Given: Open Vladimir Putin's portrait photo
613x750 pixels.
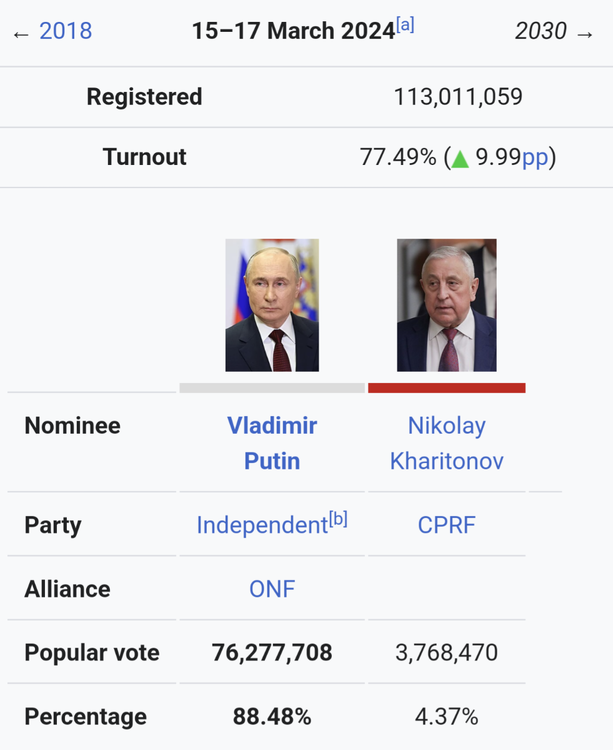Looking at the screenshot, I should pos(272,305).
